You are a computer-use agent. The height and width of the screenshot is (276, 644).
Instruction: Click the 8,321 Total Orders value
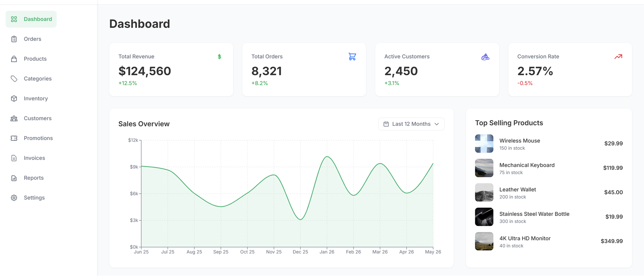coord(266,71)
